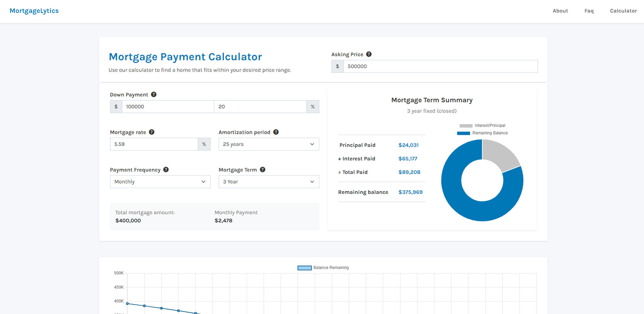Go to the About page

point(560,11)
